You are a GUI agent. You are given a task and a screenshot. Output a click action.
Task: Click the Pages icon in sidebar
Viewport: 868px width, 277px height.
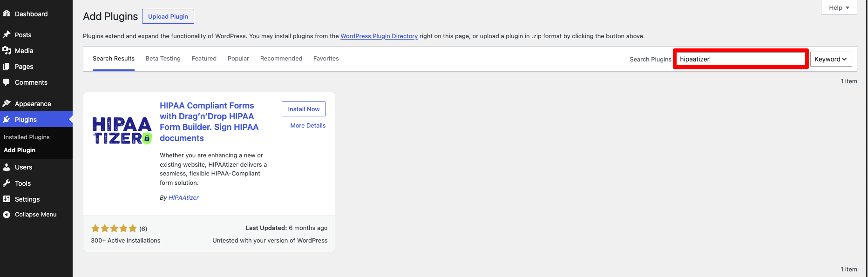(x=7, y=67)
